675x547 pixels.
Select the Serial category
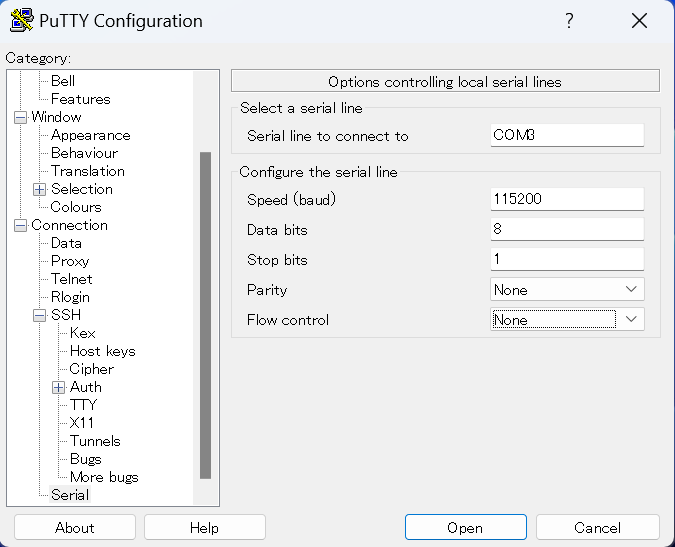tap(70, 495)
